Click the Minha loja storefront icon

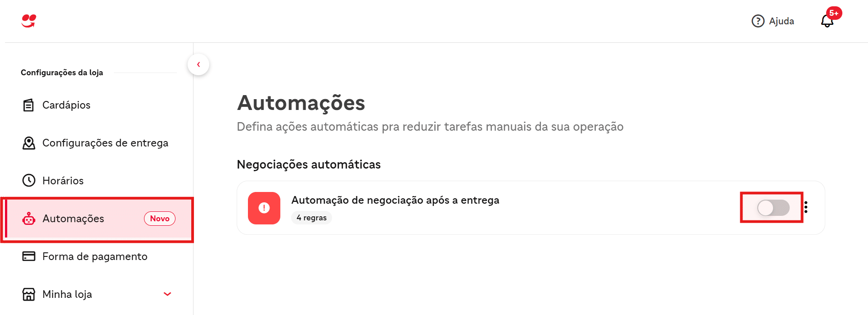pyautogui.click(x=29, y=294)
